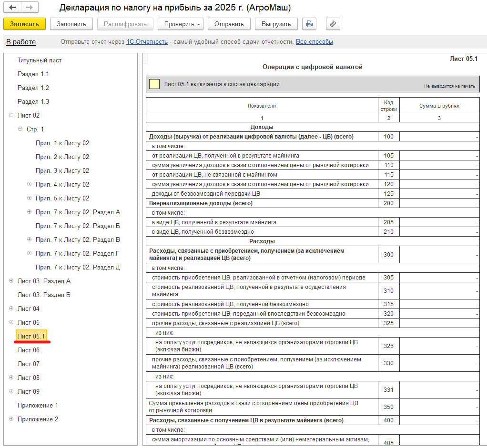The image size is (487, 448).
Task: Click the back navigation arrow
Action: [x=13, y=8]
